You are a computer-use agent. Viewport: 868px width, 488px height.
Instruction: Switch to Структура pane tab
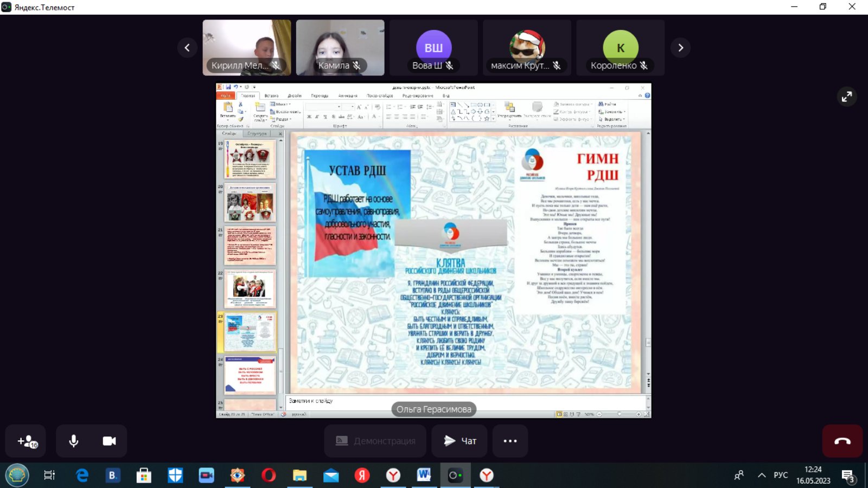(x=257, y=133)
